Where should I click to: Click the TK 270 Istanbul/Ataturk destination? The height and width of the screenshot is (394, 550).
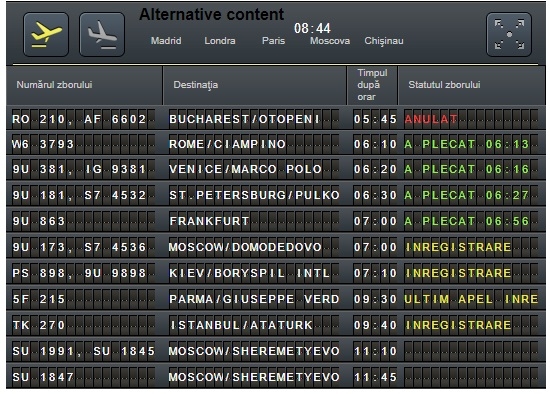click(x=241, y=325)
